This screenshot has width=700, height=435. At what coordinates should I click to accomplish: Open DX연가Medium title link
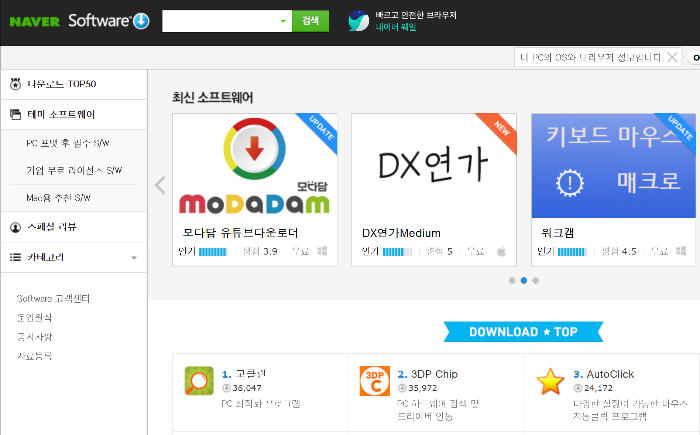pos(401,233)
